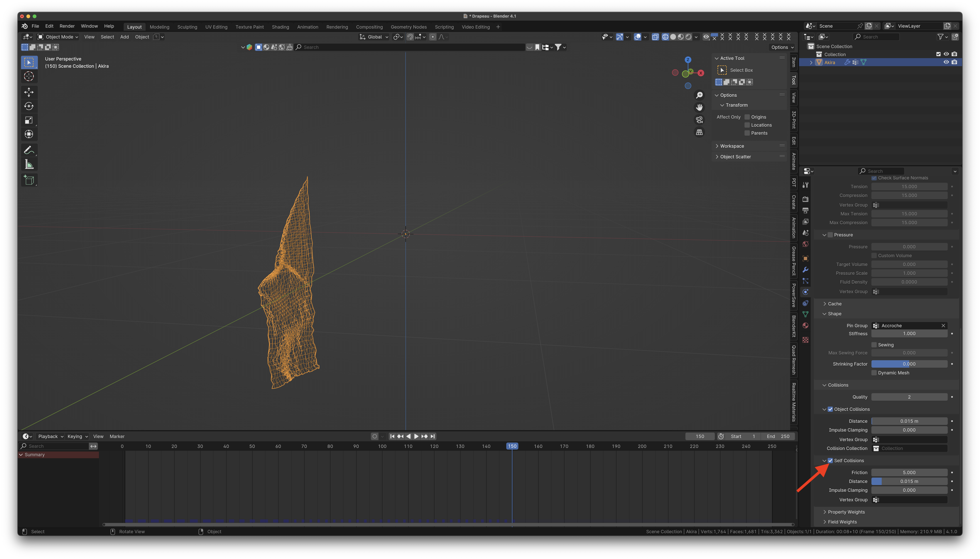Choose the Add Cube tool
Screen dimensions: 980x559
point(29,180)
